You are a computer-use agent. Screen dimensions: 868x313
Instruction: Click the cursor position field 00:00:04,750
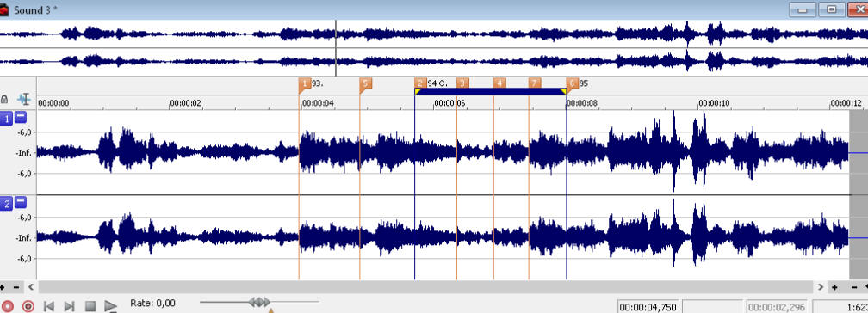(648, 307)
